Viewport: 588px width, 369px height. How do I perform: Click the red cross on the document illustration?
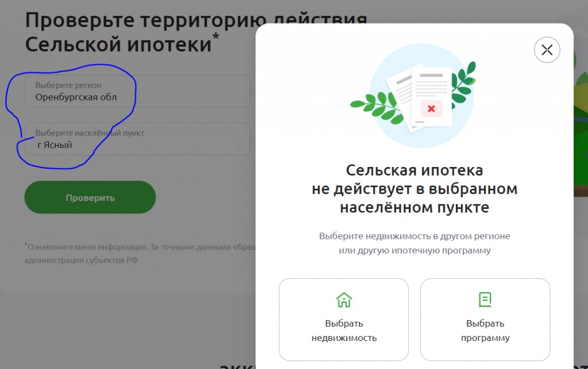(431, 108)
